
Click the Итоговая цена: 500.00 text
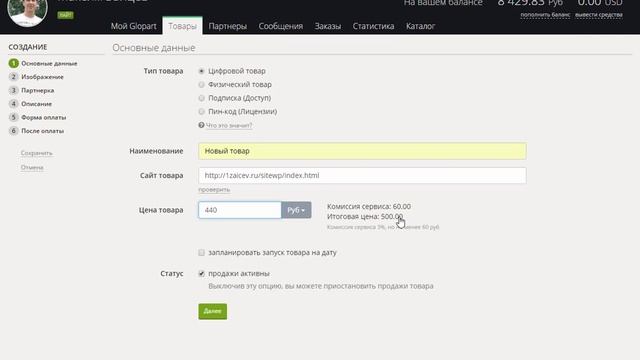365,216
